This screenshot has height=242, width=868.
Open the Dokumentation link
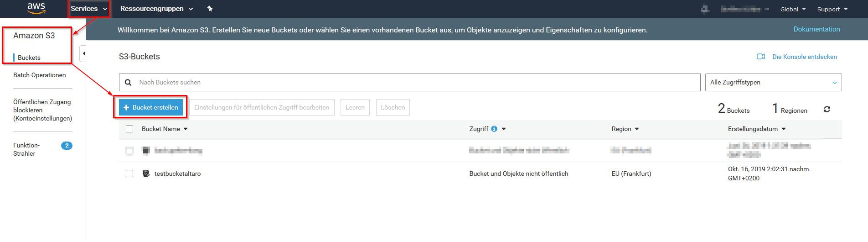tap(816, 29)
